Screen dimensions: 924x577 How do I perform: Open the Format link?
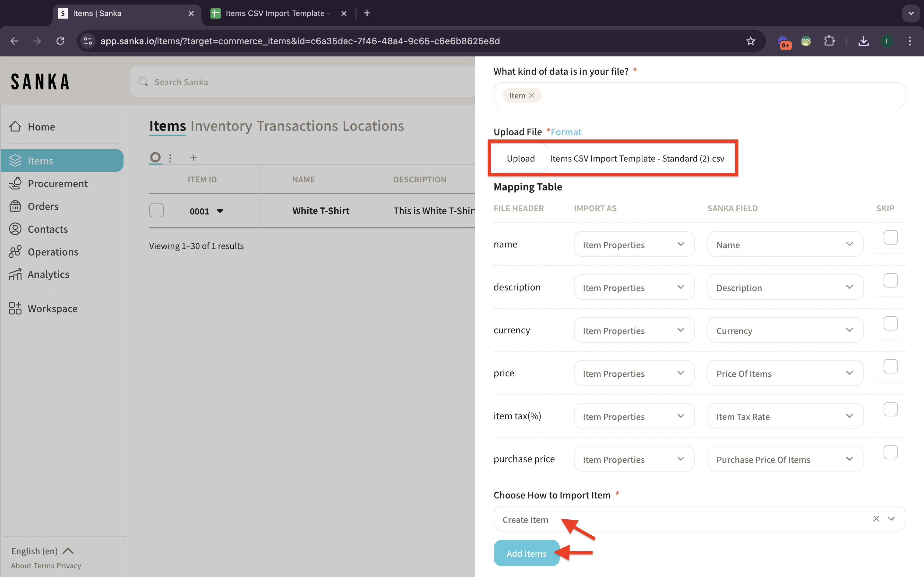click(566, 132)
